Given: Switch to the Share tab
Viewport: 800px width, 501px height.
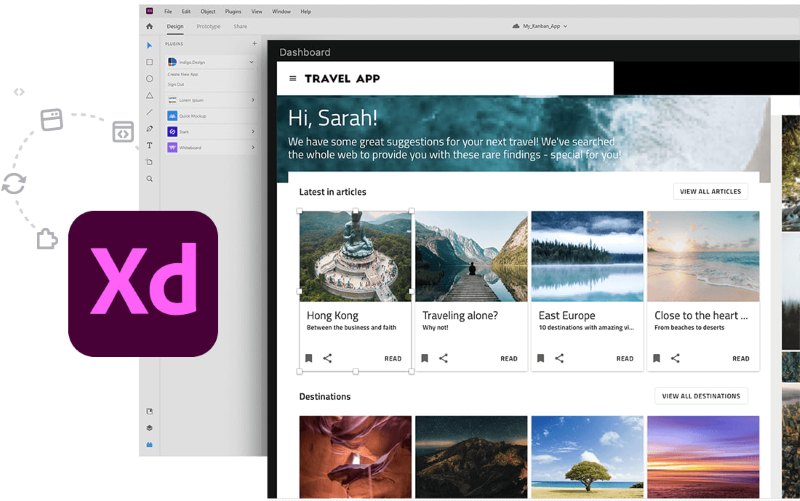Looking at the screenshot, I should pos(240,27).
